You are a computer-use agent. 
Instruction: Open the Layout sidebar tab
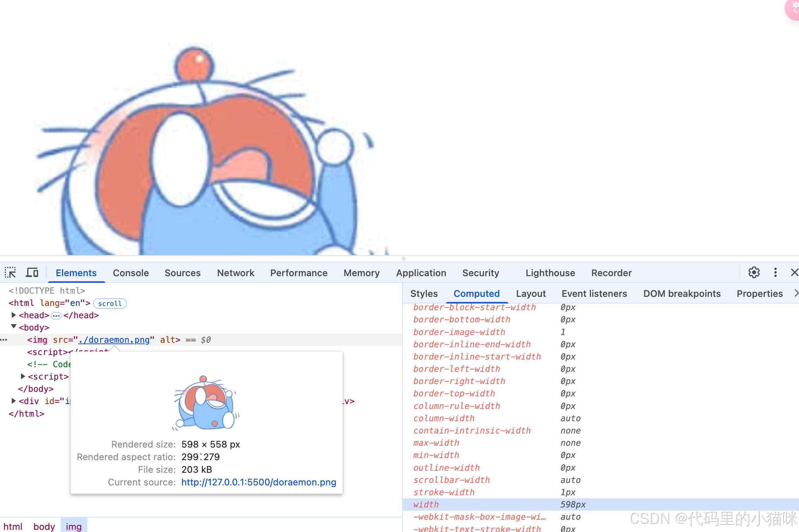[x=531, y=294]
